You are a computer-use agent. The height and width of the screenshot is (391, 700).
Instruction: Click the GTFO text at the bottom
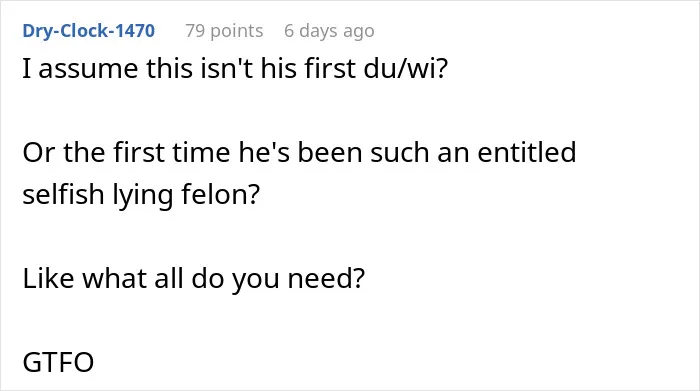[x=58, y=362]
